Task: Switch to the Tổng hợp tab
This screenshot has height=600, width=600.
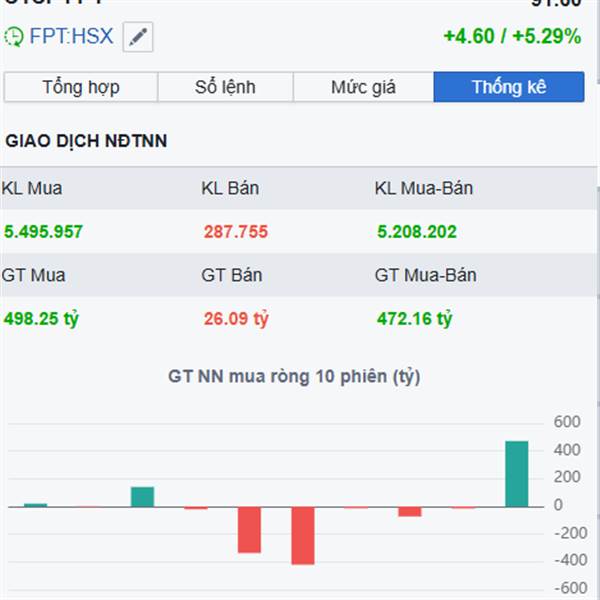Action: (x=81, y=87)
